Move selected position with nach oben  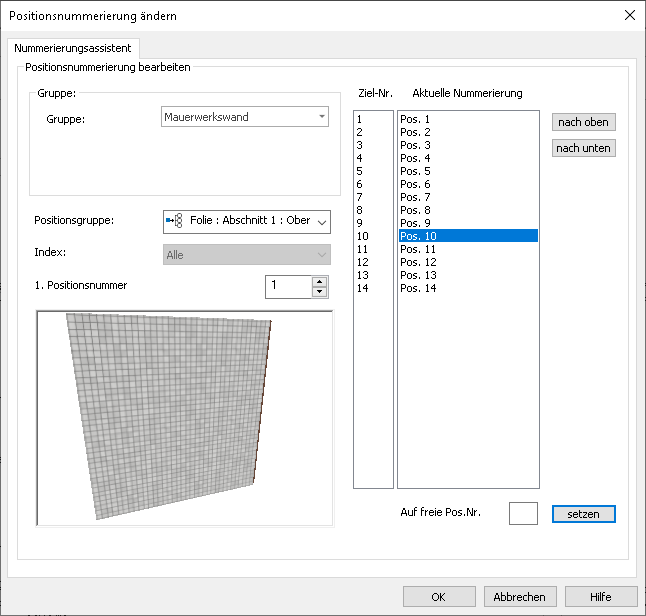[583, 122]
